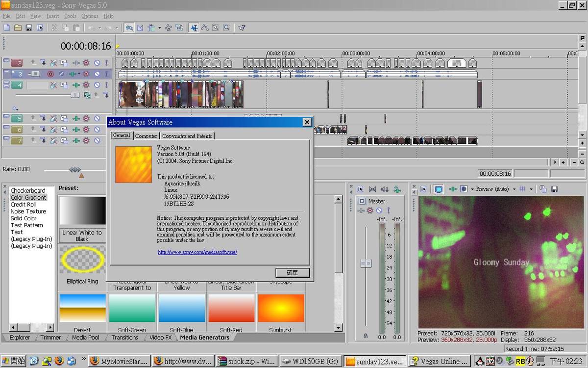Open Master bus FX icon
Screen dimensions: 588x368
pyautogui.click(x=361, y=210)
